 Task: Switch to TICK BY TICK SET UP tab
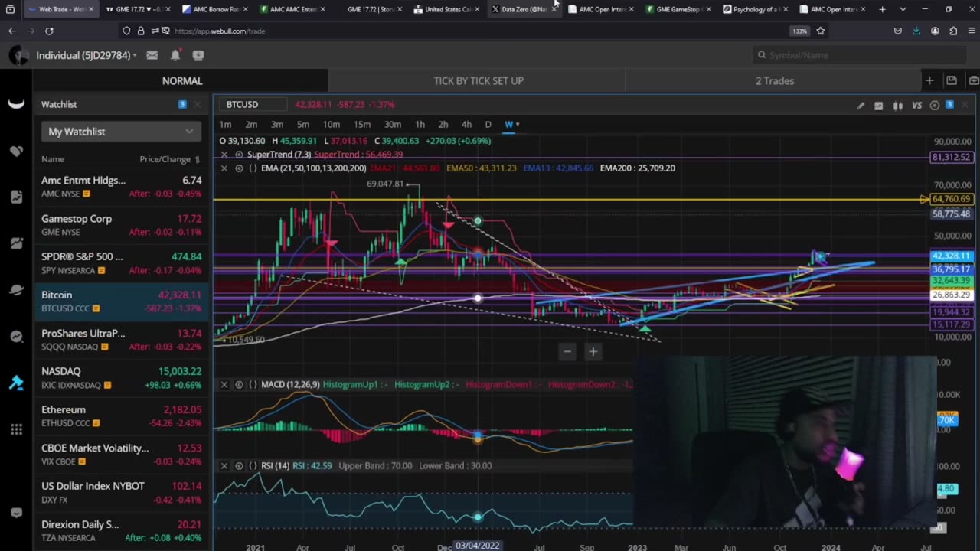click(x=479, y=80)
